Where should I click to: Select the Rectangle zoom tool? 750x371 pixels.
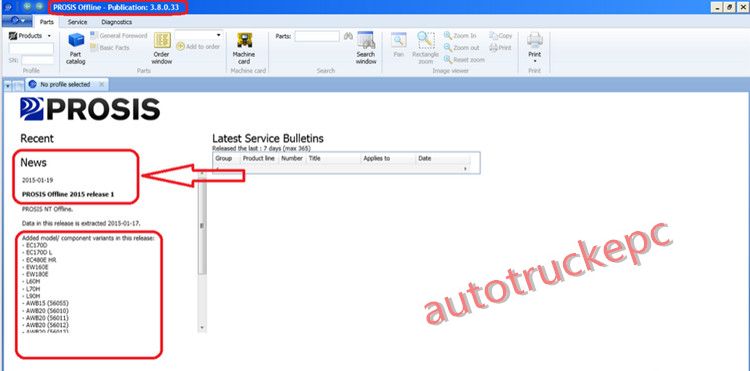click(x=426, y=48)
